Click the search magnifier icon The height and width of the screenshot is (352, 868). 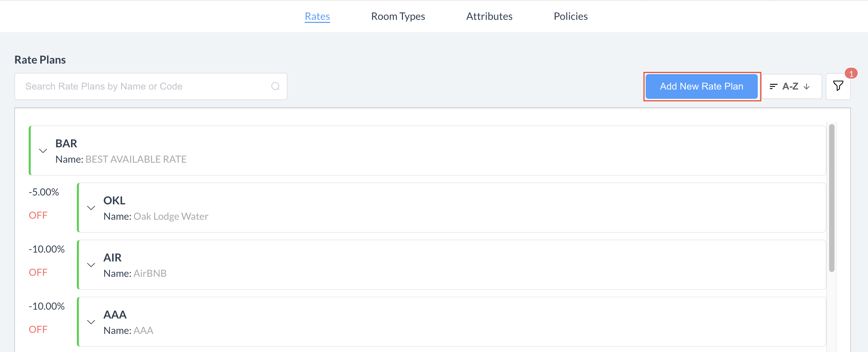[275, 86]
